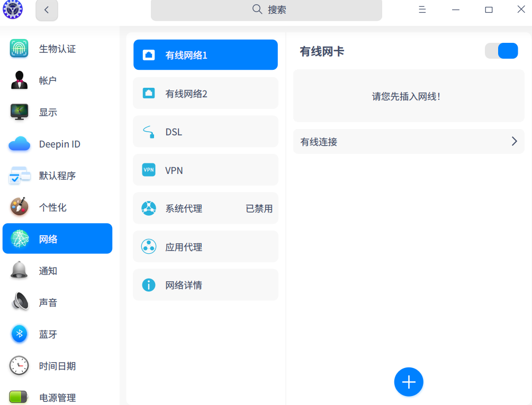Screen dimensions: 532x405
Task: Click the back arrow at top left
Action: click(x=47, y=10)
